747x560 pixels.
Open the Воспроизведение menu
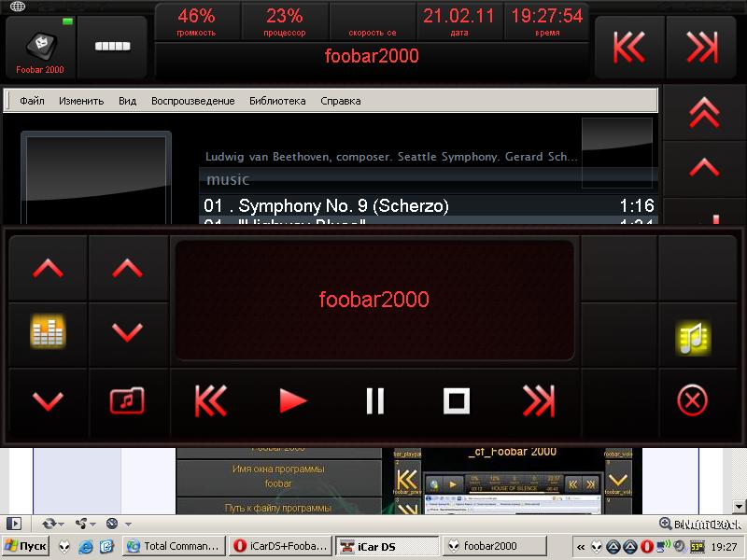coord(192,101)
